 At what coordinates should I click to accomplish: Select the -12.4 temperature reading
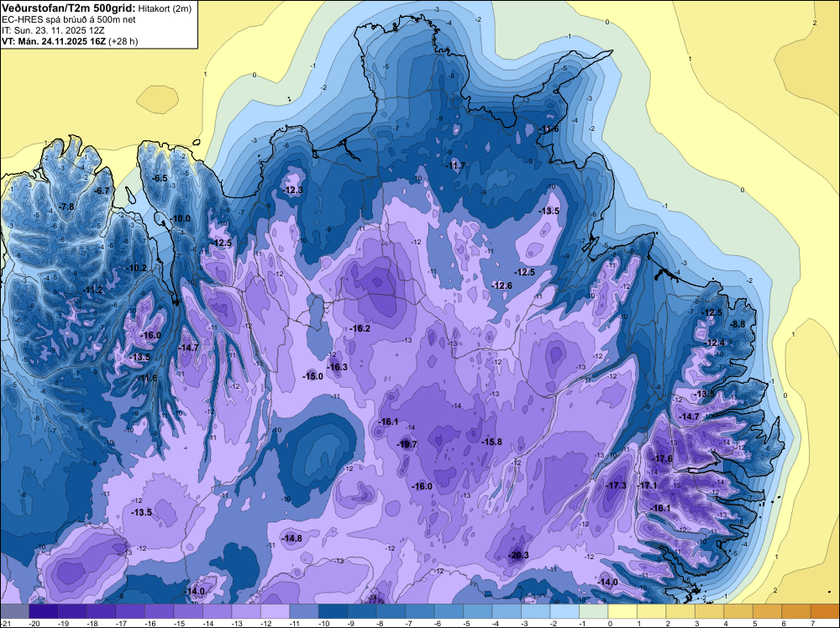[x=714, y=343]
